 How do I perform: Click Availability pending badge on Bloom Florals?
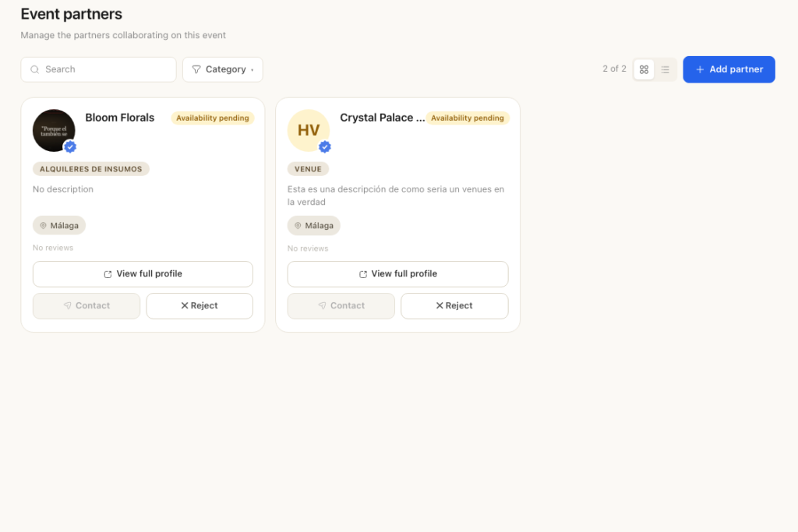pos(213,118)
